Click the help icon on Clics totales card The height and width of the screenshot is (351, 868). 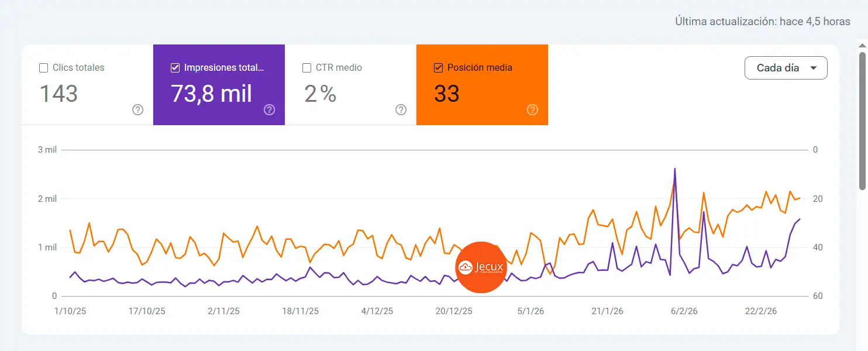137,109
